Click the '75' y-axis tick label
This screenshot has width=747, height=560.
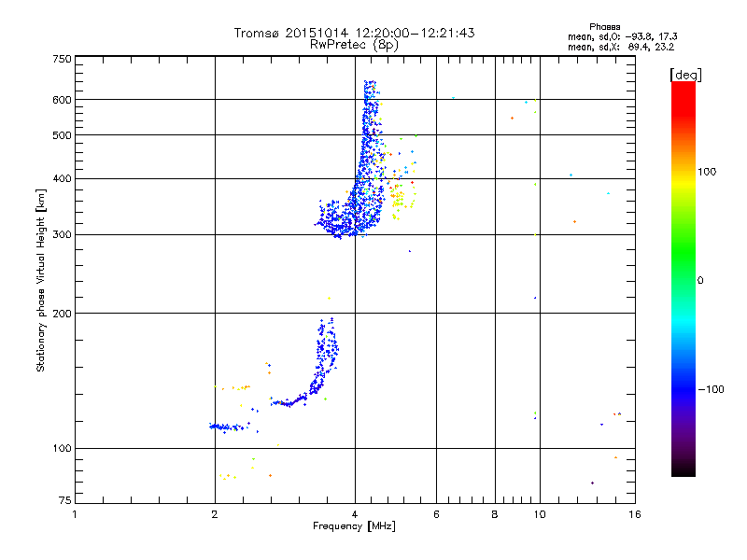65,500
